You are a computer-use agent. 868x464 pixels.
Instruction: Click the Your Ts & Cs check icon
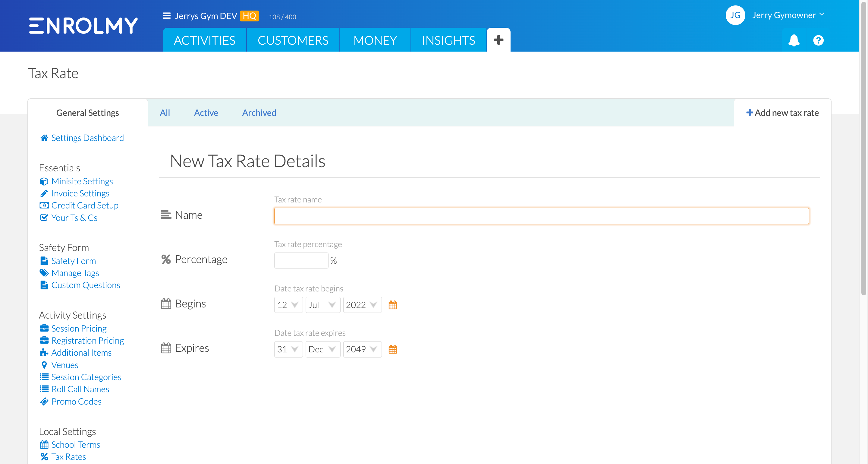pyautogui.click(x=44, y=218)
